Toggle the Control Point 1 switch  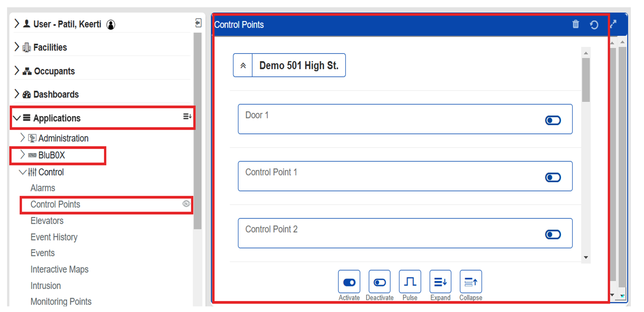(x=553, y=177)
